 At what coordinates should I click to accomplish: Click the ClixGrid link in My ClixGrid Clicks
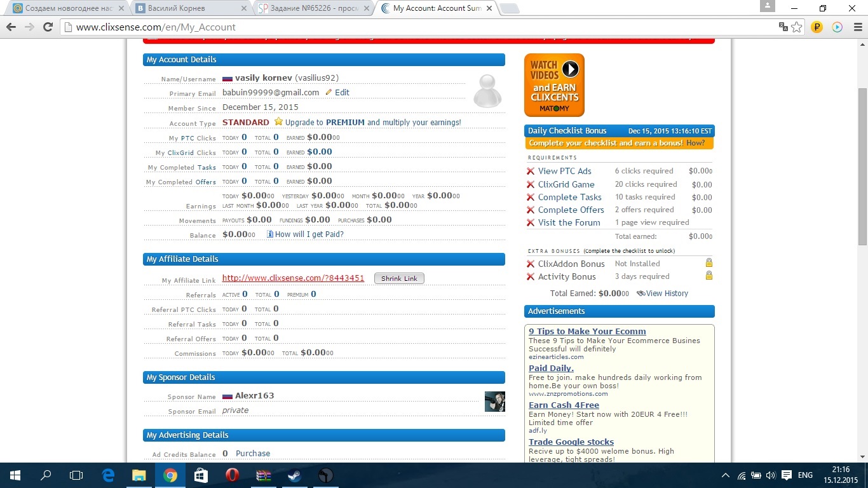(180, 153)
